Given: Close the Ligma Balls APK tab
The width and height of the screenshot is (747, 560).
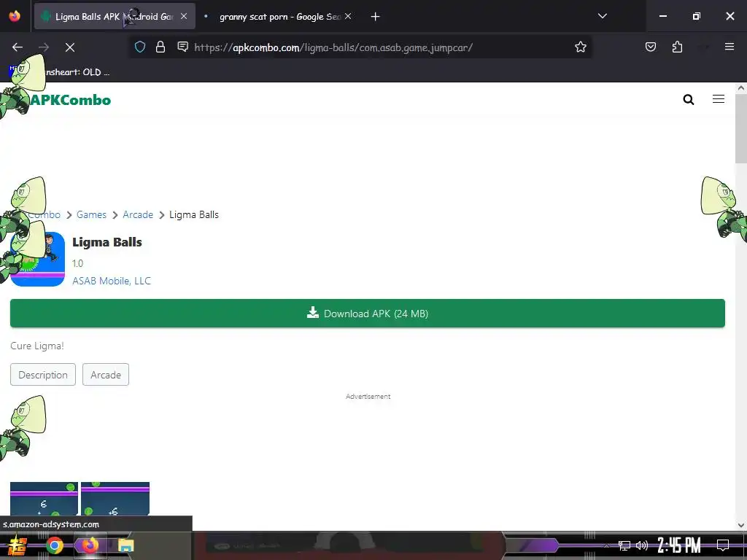Looking at the screenshot, I should 184,16.
